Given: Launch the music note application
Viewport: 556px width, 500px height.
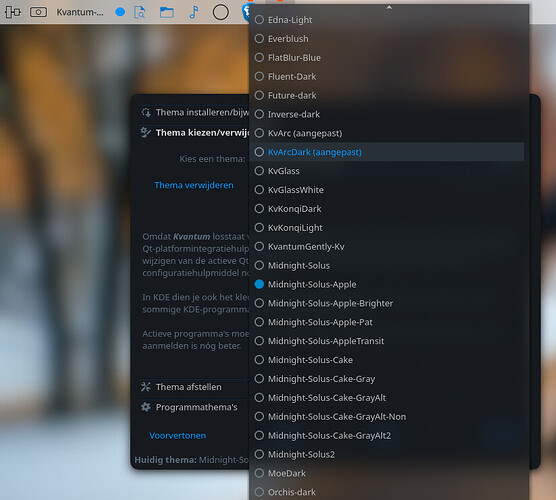Looking at the screenshot, I should pyautogui.click(x=194, y=12).
